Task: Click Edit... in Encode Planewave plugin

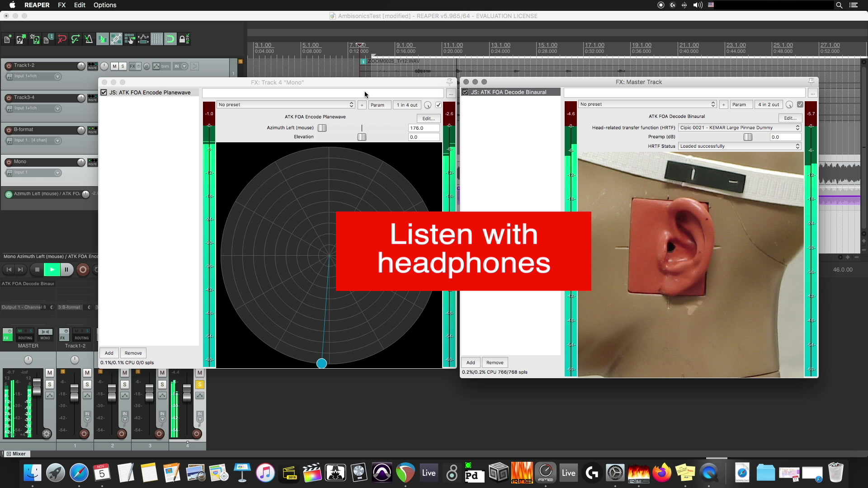Action: point(428,118)
